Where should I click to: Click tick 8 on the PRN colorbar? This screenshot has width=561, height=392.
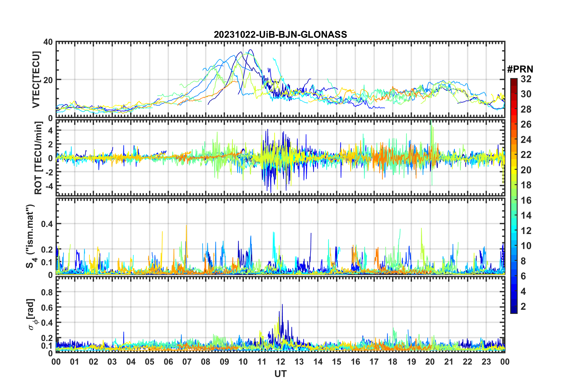coord(523,261)
